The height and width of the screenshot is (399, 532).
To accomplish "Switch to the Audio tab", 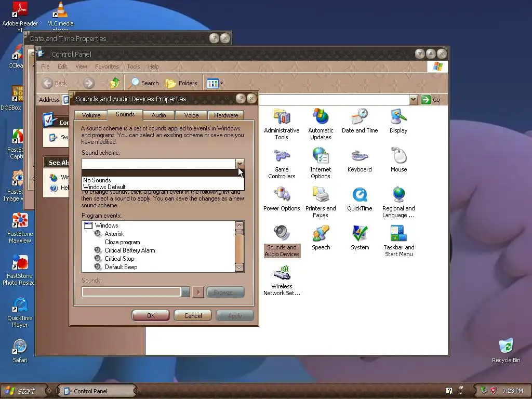I will pos(158,115).
